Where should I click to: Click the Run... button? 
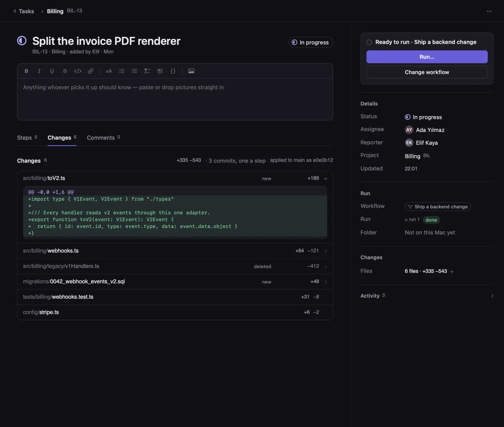tap(427, 57)
